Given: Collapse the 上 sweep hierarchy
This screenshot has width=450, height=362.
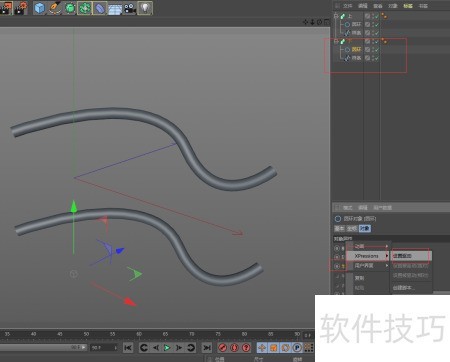Looking at the screenshot, I should (x=336, y=16).
